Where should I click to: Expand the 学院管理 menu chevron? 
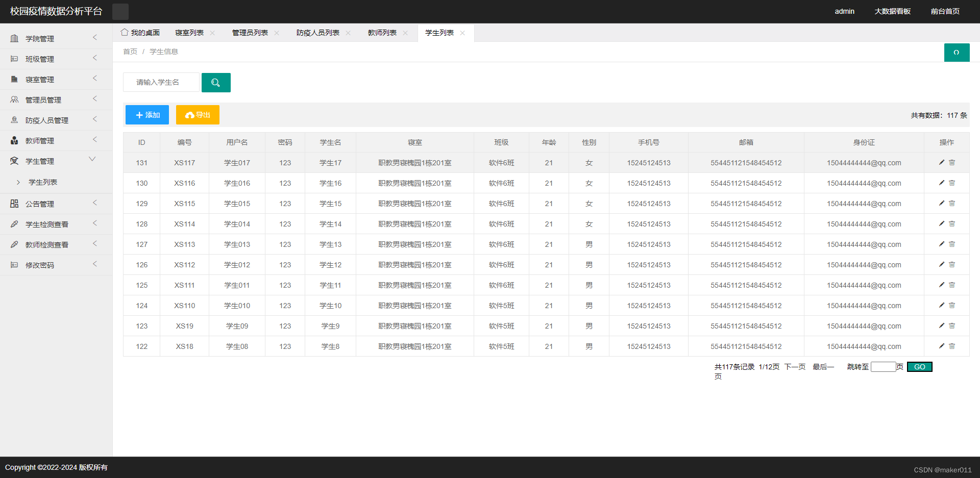(x=95, y=38)
